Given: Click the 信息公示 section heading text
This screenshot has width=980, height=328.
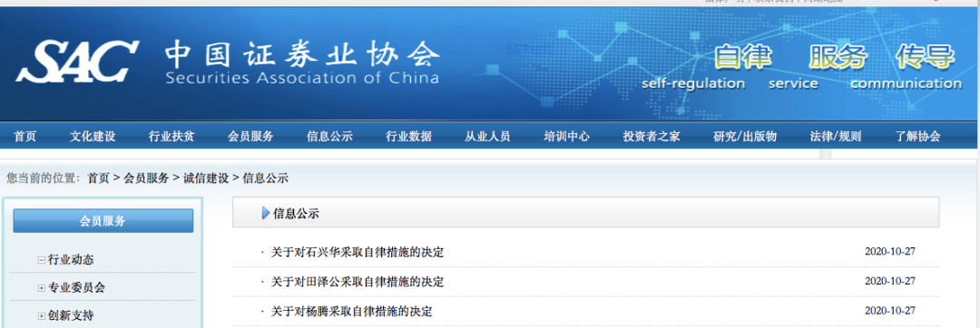Looking at the screenshot, I should [x=296, y=214].
